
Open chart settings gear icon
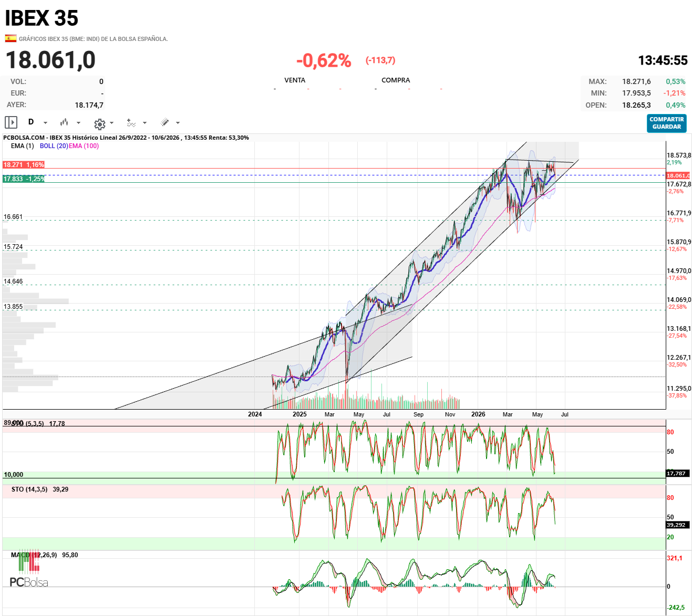(100, 124)
